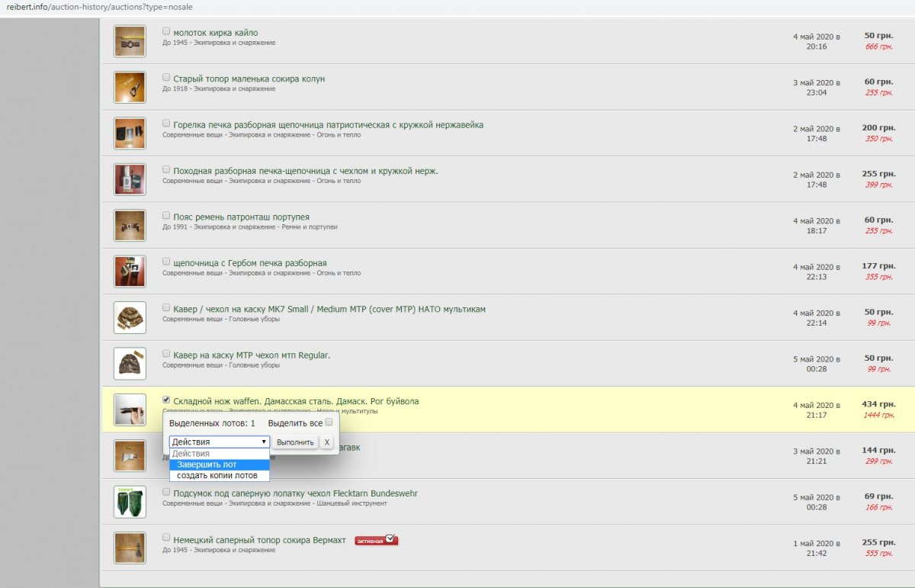Open the 'Кавер на каску MTP чехол' link
This screenshot has height=588, width=915.
point(252,355)
